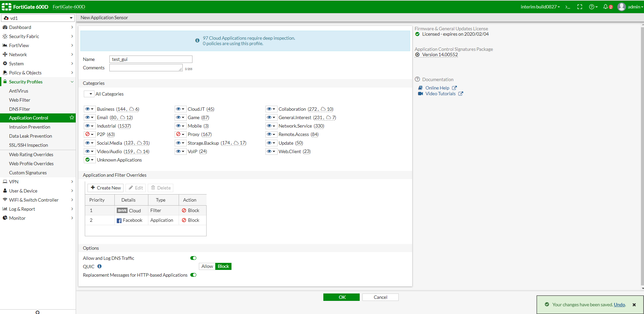Click the Undo link
This screenshot has height=314, width=644.
pos(619,305)
